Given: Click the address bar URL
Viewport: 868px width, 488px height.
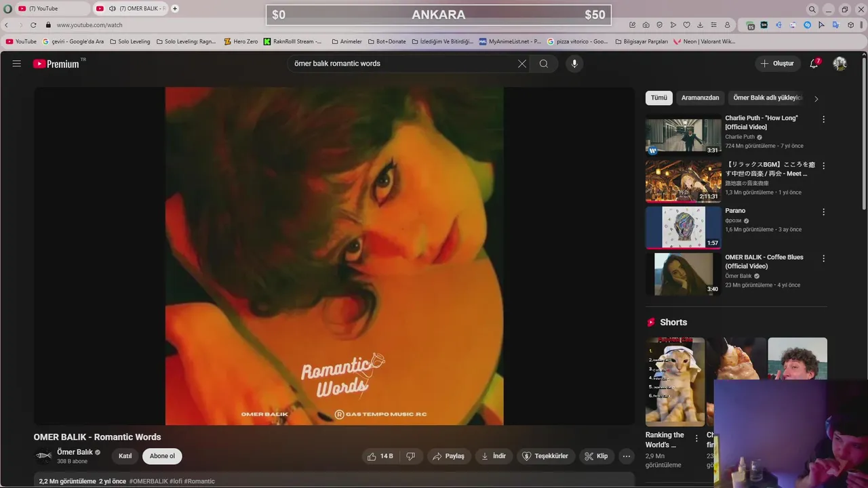Looking at the screenshot, I should (x=90, y=25).
